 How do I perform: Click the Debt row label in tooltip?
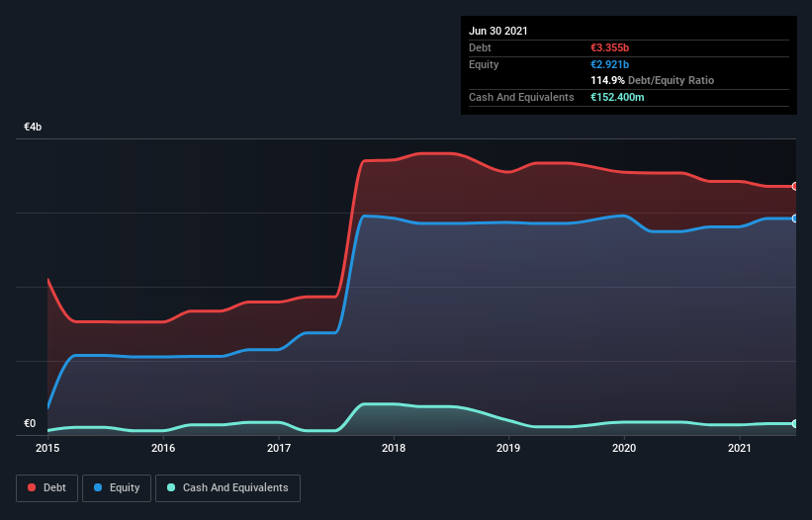tap(480, 47)
